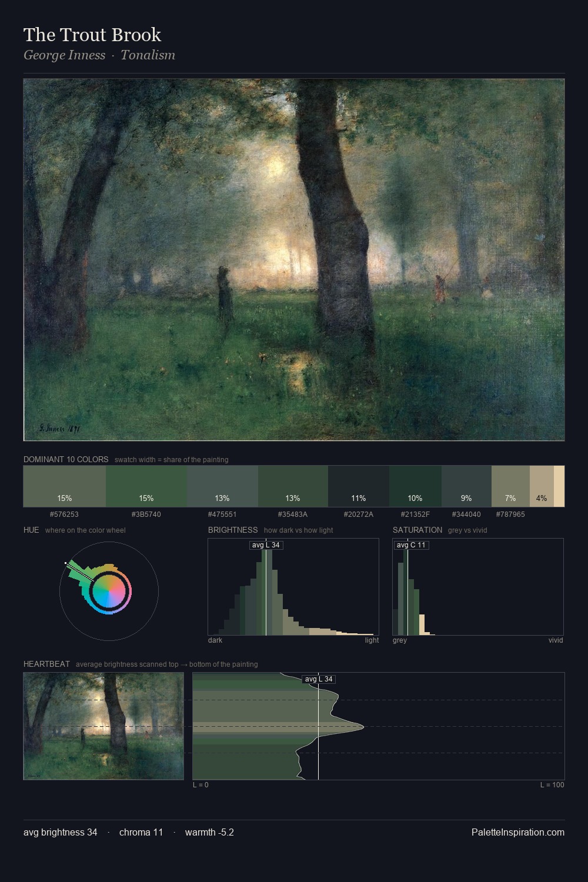The width and height of the screenshot is (588, 882).
Task: Click the #21352F swatch
Action: pos(415,486)
